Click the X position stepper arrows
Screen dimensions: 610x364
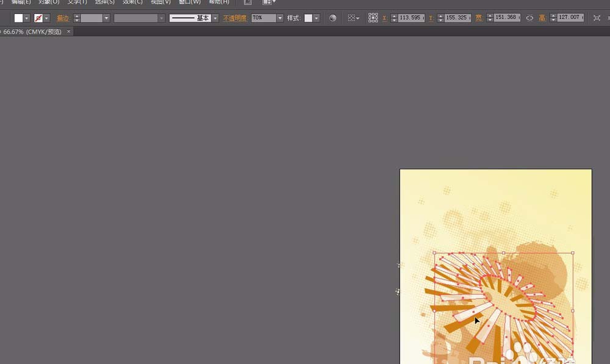(x=394, y=18)
